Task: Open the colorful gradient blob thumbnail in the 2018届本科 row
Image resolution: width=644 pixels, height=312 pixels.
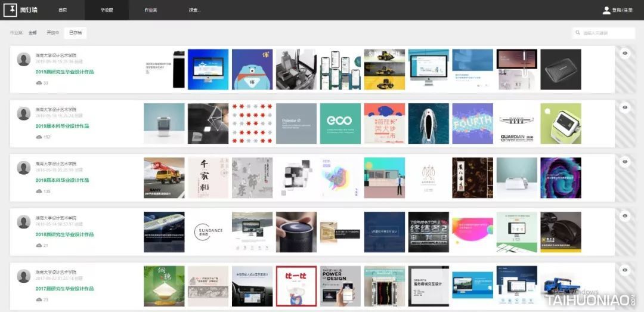Action: click(340, 178)
